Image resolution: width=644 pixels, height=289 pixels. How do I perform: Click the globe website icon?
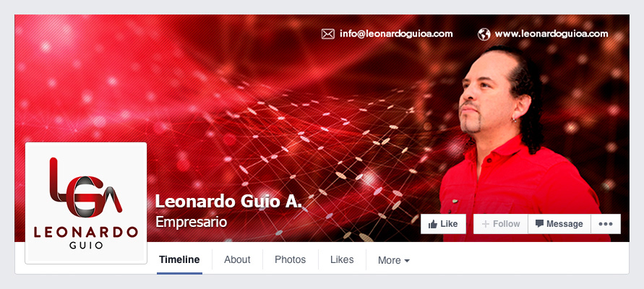[484, 34]
